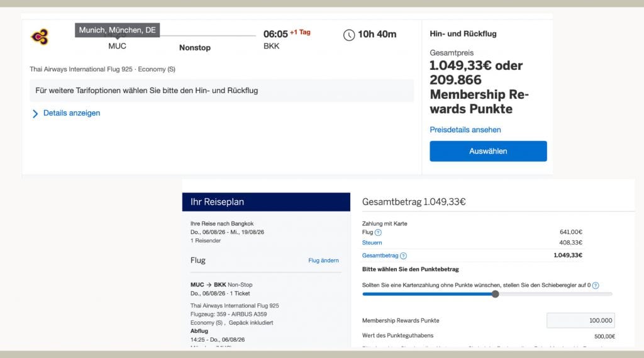Click the points slider handle
Screen dimensions: 644x358
(495, 294)
